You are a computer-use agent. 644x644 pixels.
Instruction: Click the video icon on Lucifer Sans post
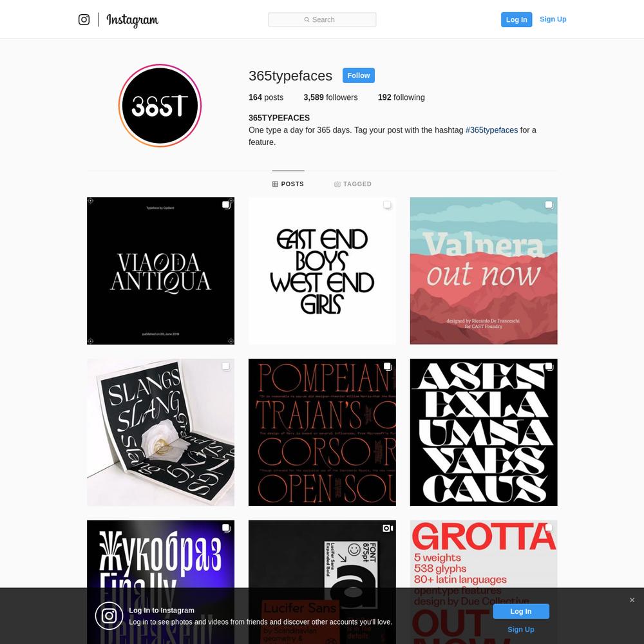388,528
